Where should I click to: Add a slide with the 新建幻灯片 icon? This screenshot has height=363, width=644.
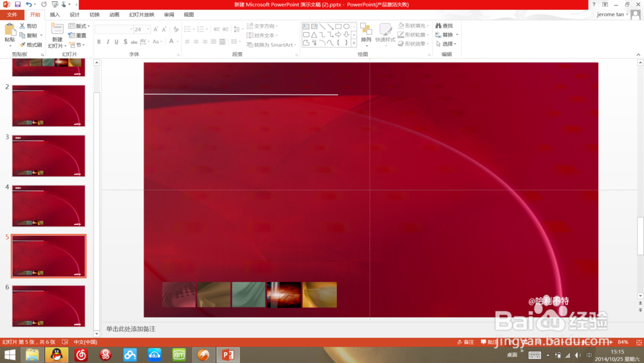point(57,30)
